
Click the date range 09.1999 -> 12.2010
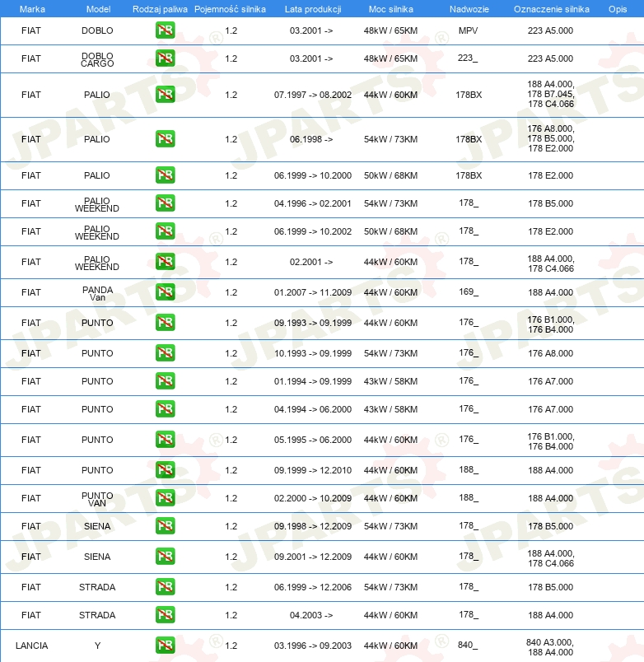click(x=312, y=470)
